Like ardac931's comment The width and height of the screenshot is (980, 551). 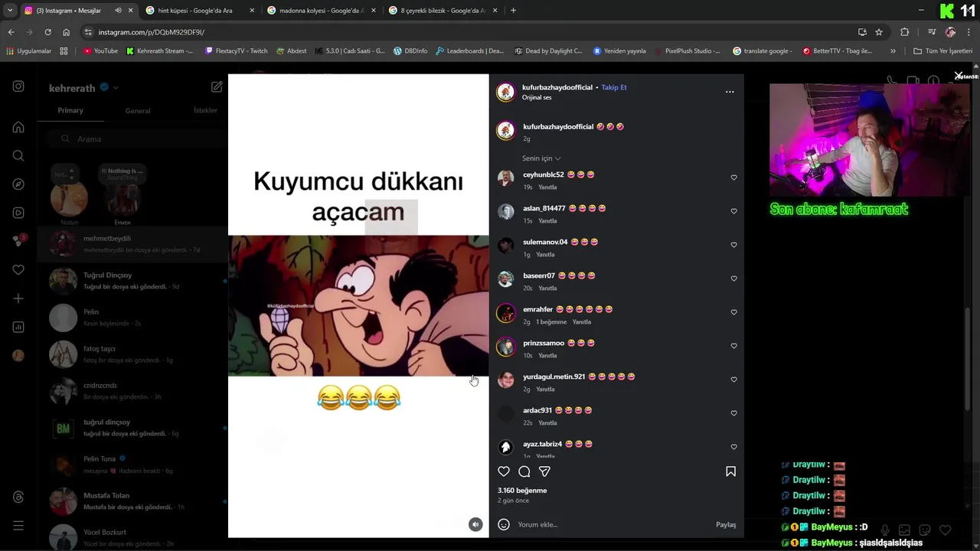pos(733,413)
